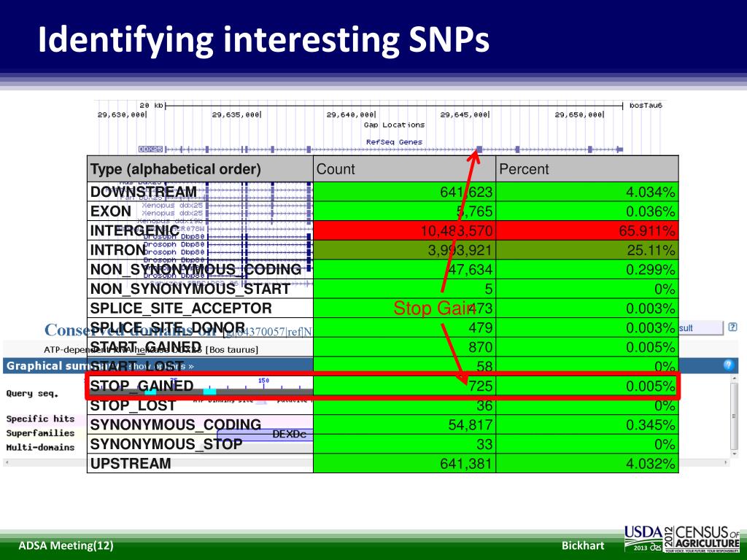Click the up arrow of the vertical scrollbar
Viewport: 747px width, 560px height.
[734, 377]
